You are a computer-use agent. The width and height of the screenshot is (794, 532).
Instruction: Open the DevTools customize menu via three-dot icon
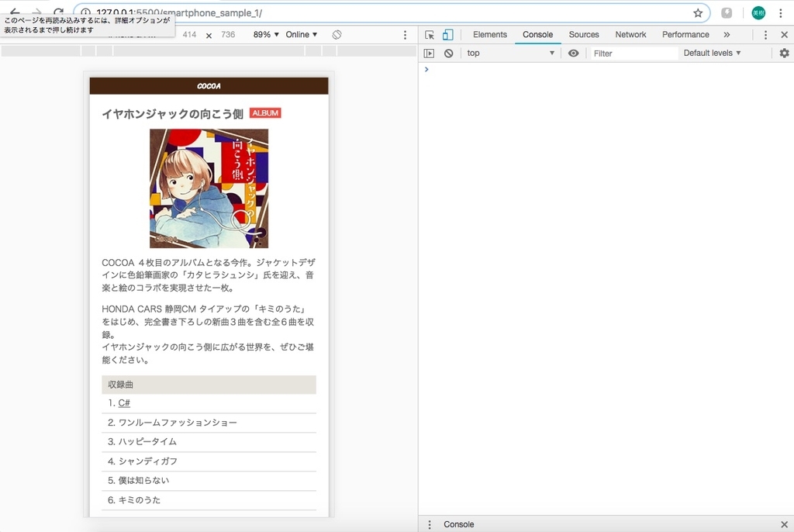pyautogui.click(x=765, y=34)
